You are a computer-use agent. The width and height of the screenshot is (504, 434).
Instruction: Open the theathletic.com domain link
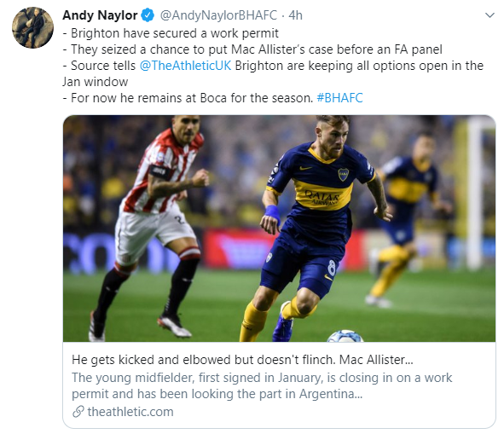130,412
